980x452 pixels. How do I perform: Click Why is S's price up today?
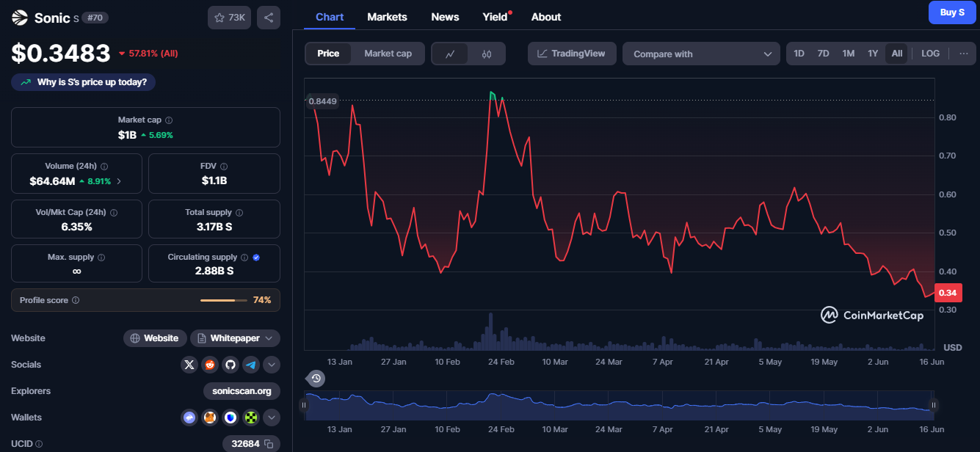[83, 82]
